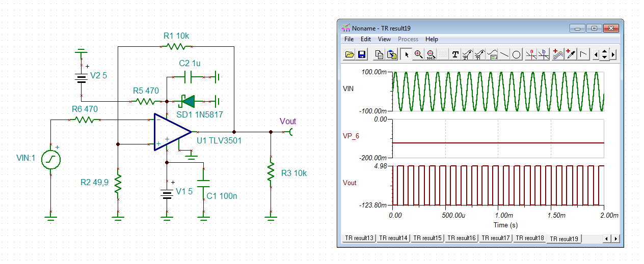Select the R5 470 label

click(x=146, y=91)
